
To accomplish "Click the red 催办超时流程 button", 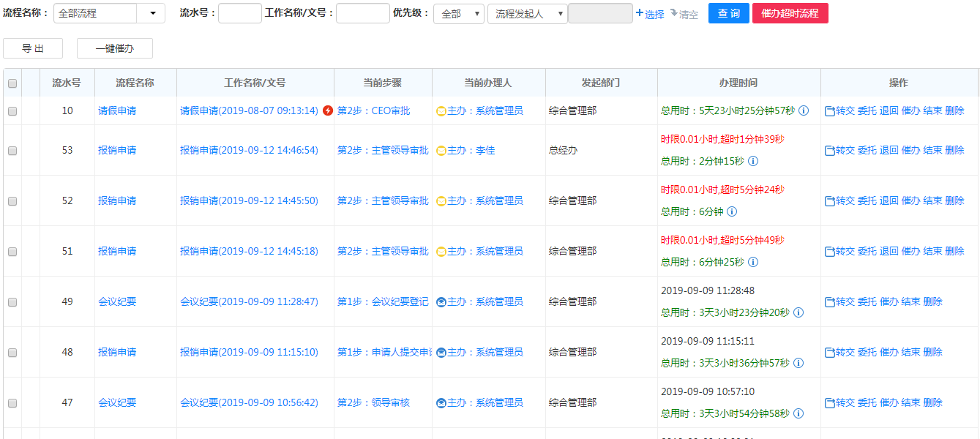I will (x=790, y=13).
